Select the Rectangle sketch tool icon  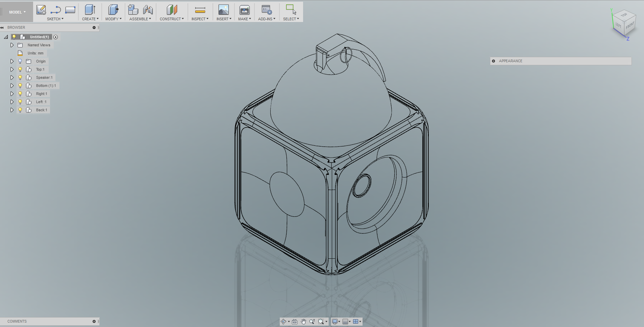pos(70,10)
